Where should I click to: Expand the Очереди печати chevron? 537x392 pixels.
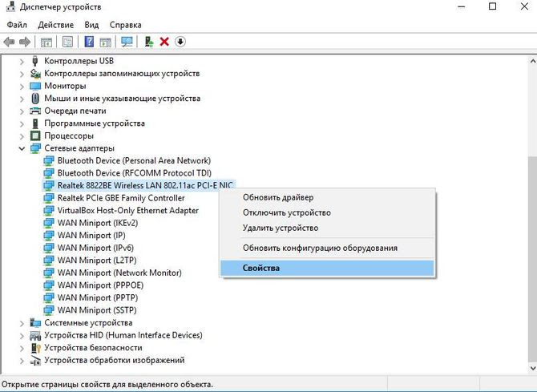coord(22,111)
